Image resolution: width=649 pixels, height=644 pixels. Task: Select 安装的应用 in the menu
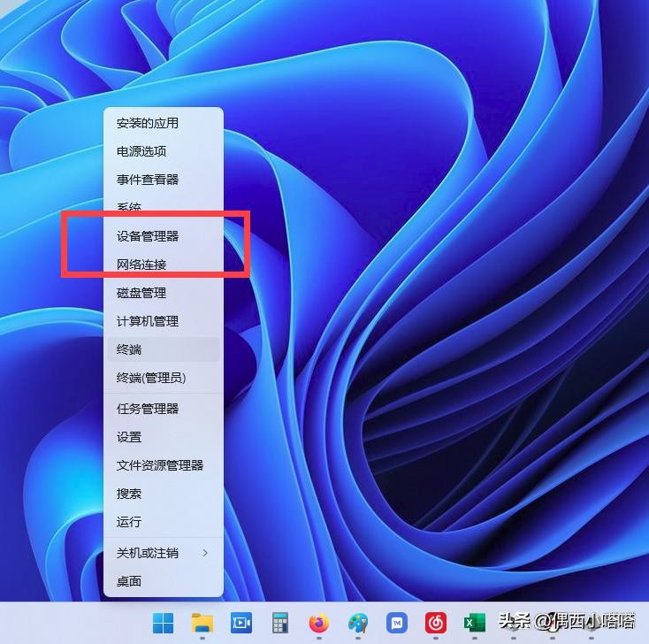point(164,123)
